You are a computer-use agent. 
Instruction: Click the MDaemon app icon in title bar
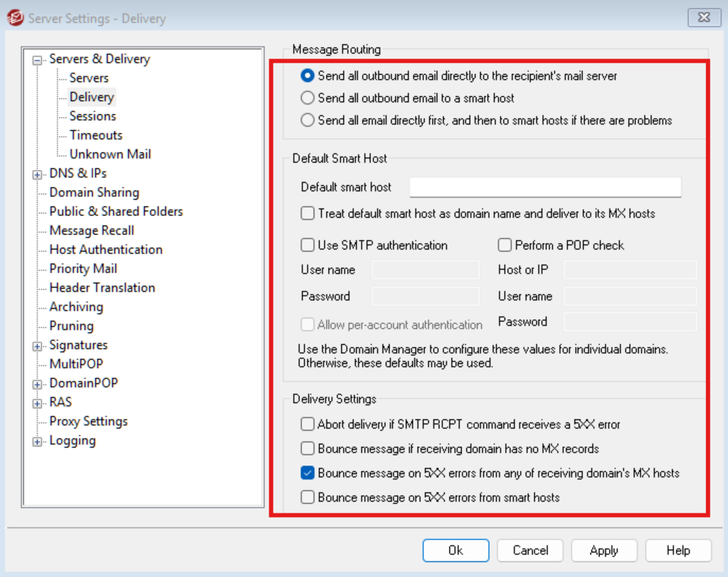tap(15, 18)
